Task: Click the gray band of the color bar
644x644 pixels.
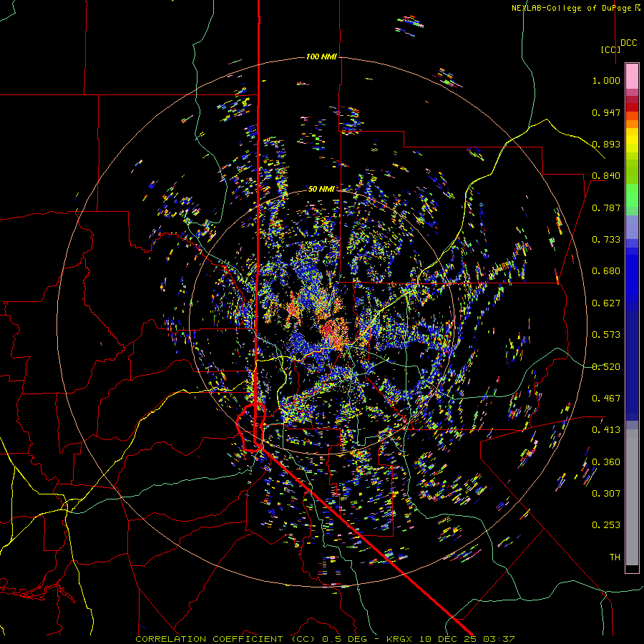Action: tap(632, 497)
